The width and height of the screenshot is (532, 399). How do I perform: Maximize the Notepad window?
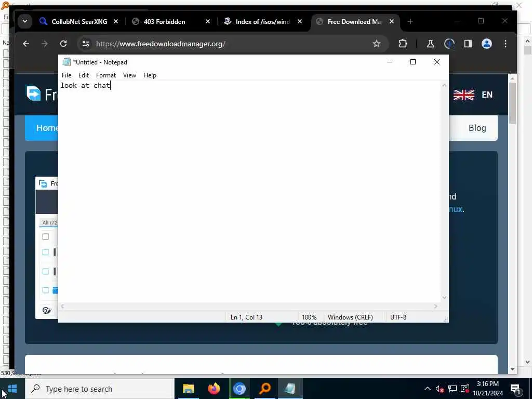[413, 62]
